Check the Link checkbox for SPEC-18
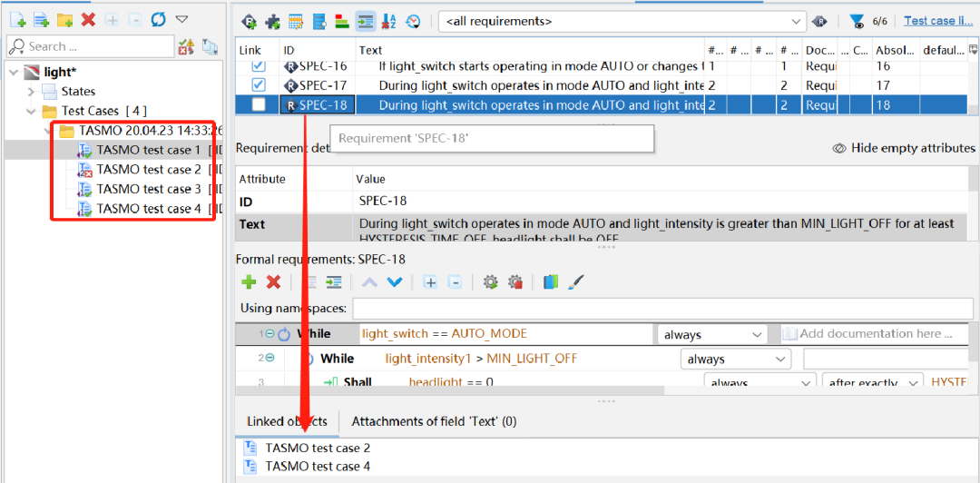Image resolution: width=980 pixels, height=483 pixels. pyautogui.click(x=258, y=105)
